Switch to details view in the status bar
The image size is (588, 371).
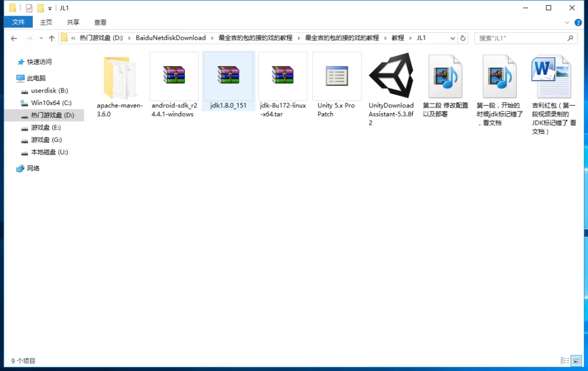point(566,361)
